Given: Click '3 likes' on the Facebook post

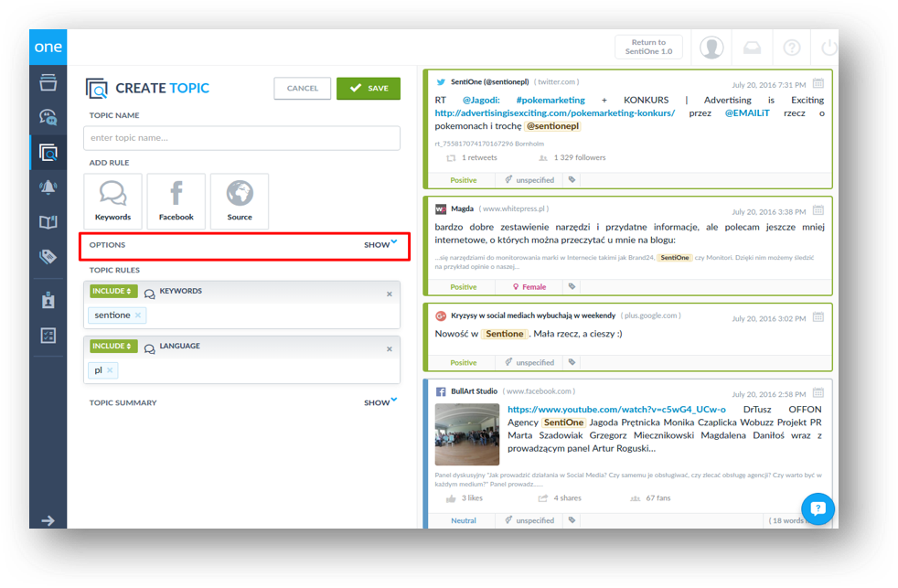Looking at the screenshot, I should click(x=472, y=498).
